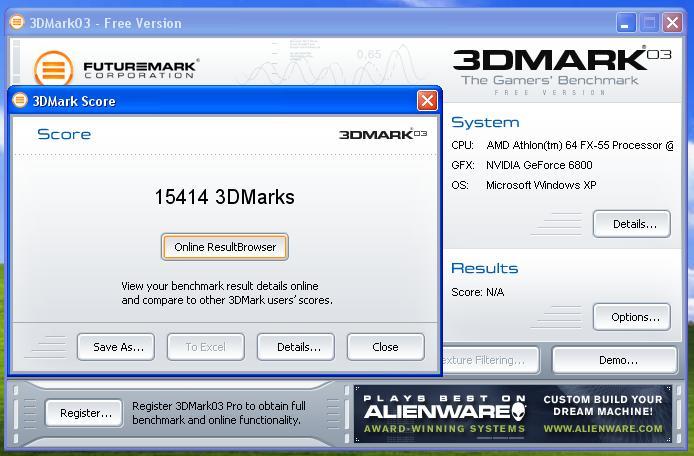Click the 3DMark Score dialog title icon

click(20, 100)
